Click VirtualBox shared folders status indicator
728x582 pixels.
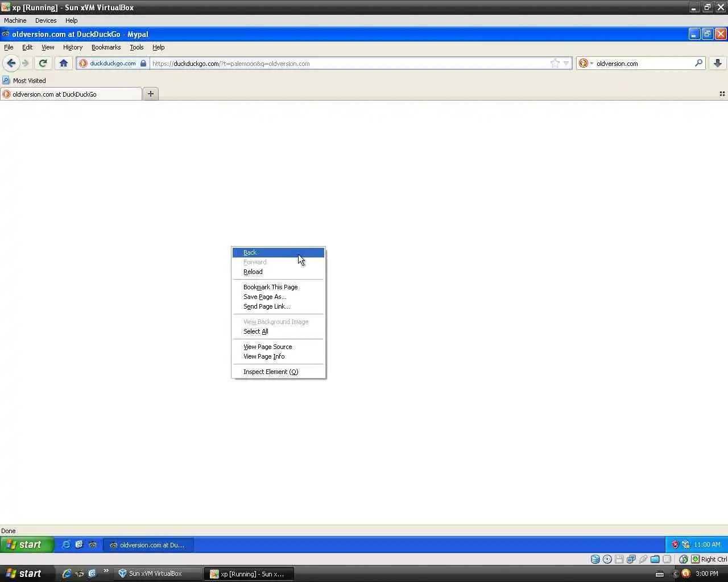click(x=655, y=559)
